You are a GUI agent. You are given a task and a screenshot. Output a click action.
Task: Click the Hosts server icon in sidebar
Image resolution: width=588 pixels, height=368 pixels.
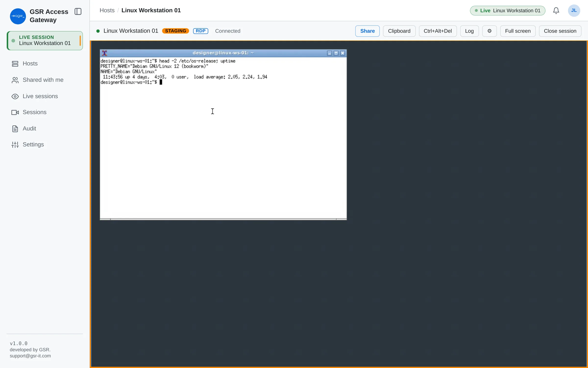pos(15,64)
